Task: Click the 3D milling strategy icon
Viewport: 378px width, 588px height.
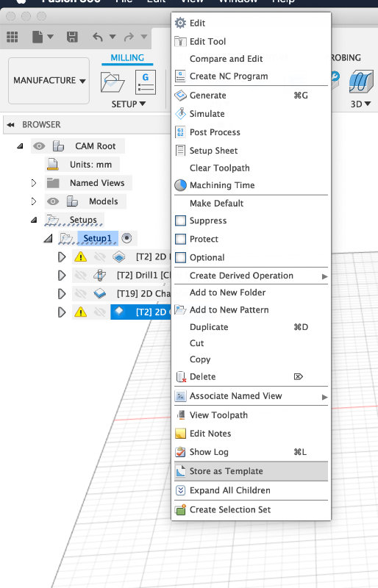Action: (361, 82)
